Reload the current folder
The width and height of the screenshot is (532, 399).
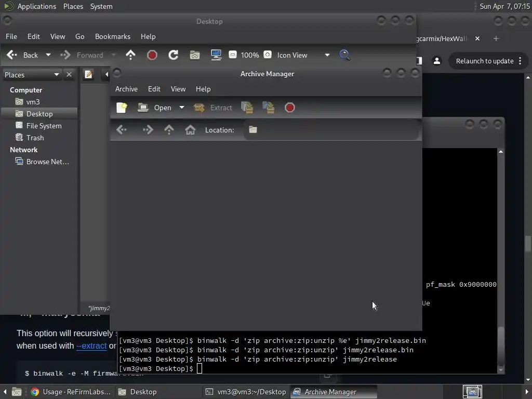[x=174, y=55]
